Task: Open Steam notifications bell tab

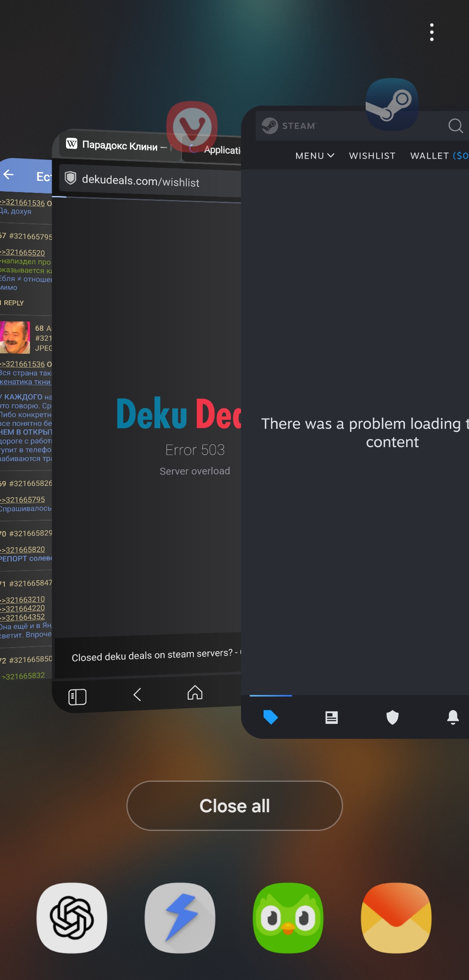Action: click(453, 717)
